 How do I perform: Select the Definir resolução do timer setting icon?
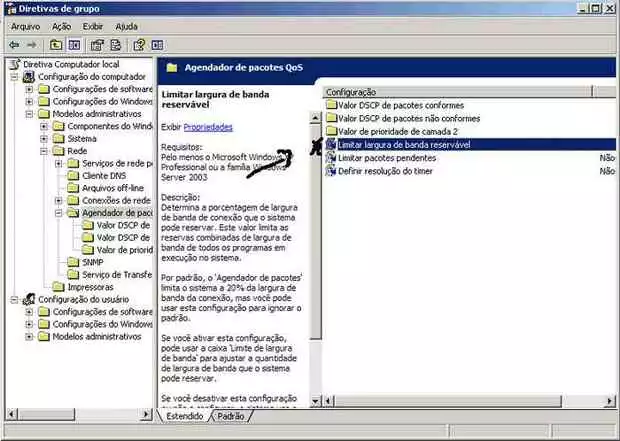[x=331, y=171]
